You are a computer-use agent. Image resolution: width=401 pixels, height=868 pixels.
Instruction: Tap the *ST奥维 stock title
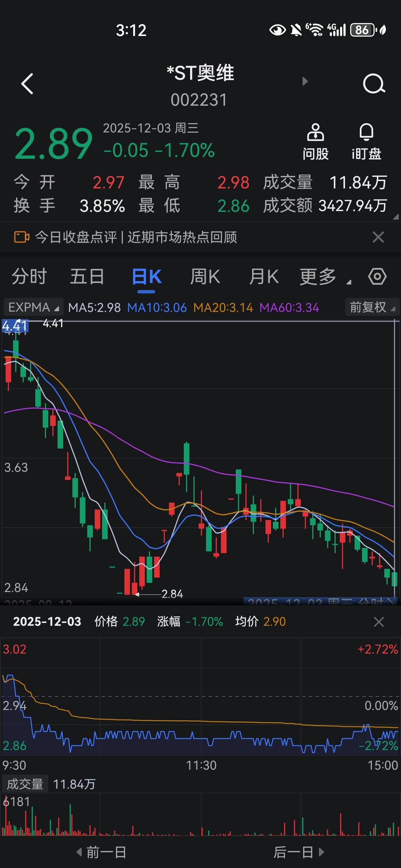tap(200, 73)
